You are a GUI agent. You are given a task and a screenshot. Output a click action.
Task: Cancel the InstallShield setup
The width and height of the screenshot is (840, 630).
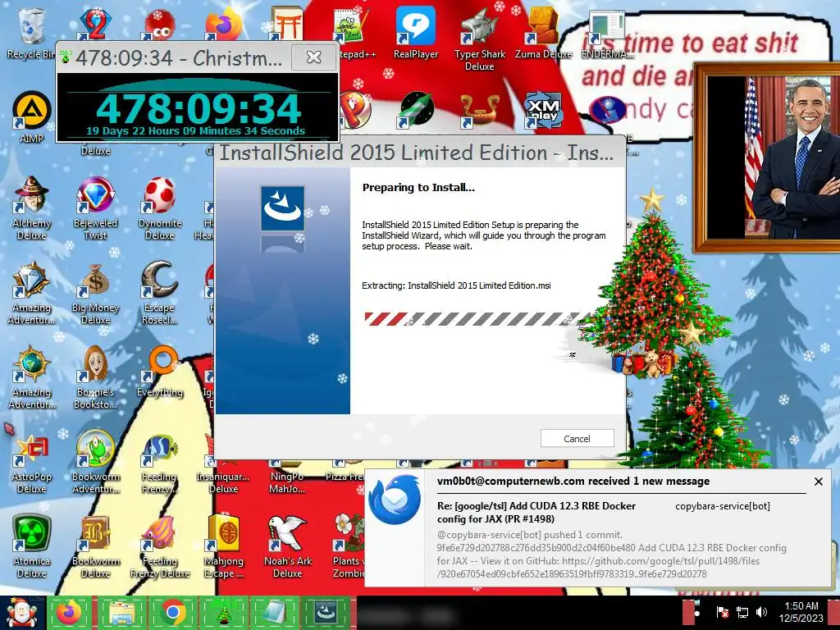[577, 438]
